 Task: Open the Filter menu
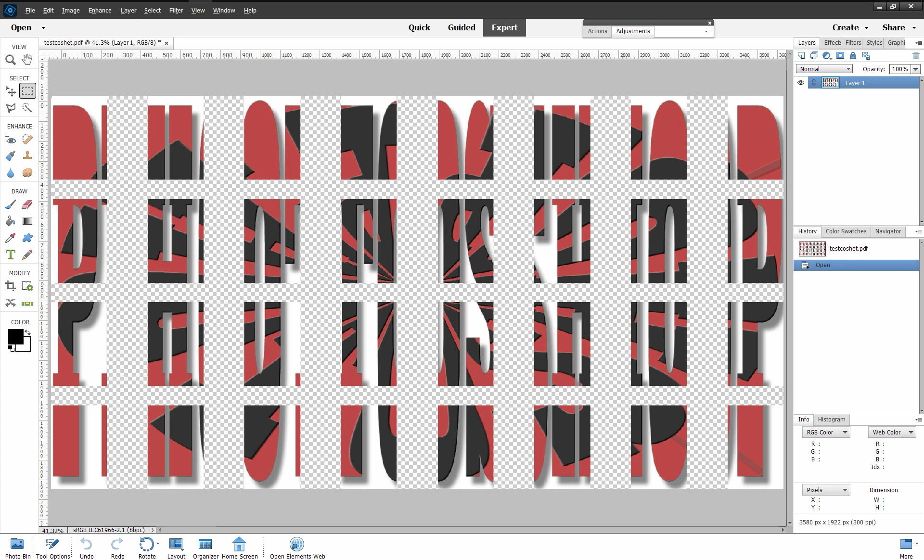pos(176,10)
